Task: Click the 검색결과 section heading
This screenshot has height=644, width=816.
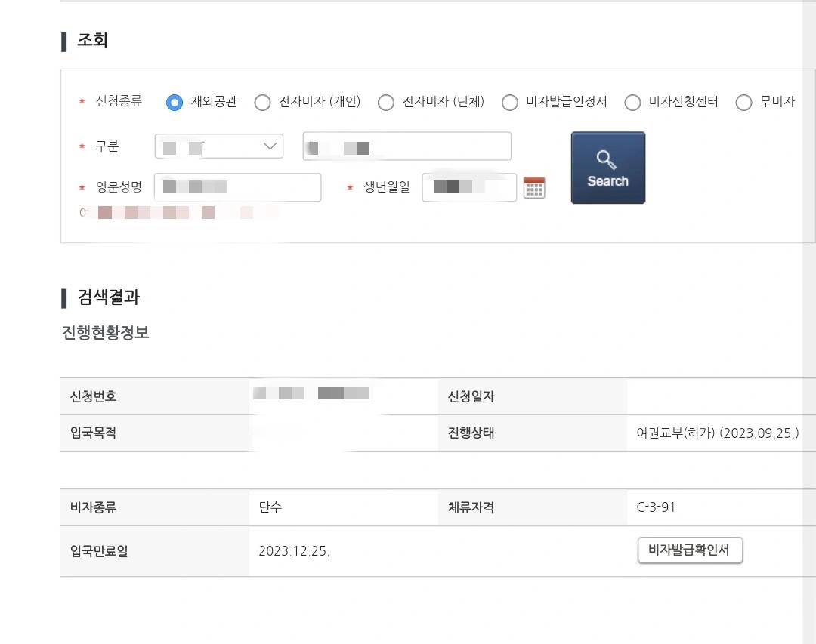Action: click(x=108, y=297)
